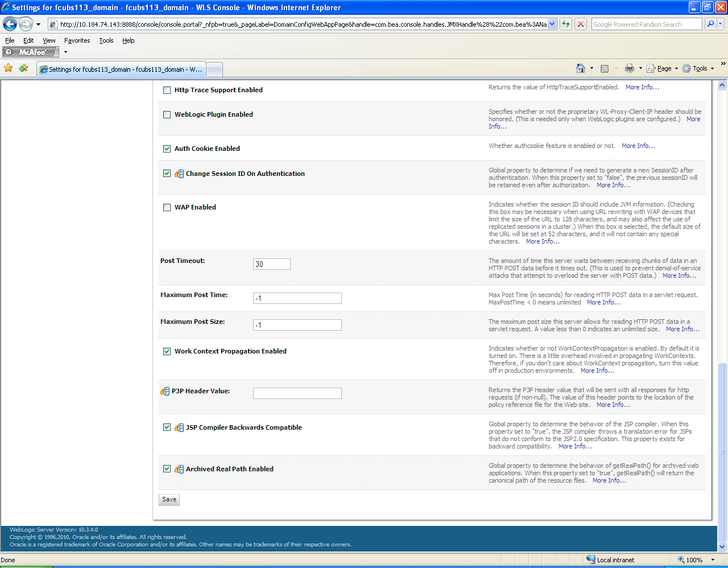Uncheck JSP Compiler Backwards Compatible
Viewport: 728px width, 568px height.
point(167,427)
